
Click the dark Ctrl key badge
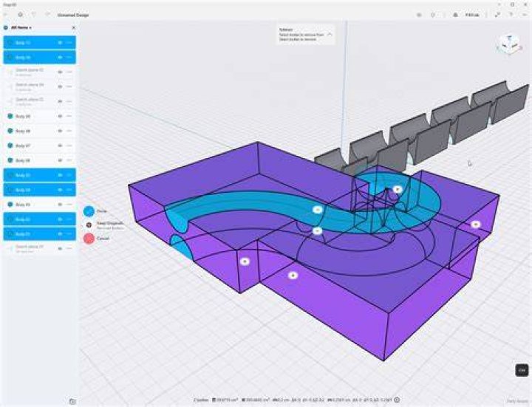pos(522,370)
